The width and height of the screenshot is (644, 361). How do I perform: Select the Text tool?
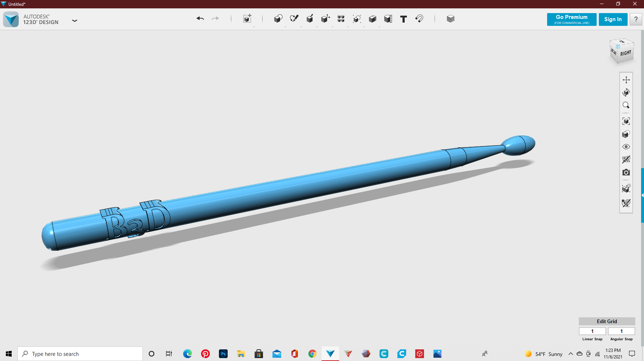pos(404,19)
